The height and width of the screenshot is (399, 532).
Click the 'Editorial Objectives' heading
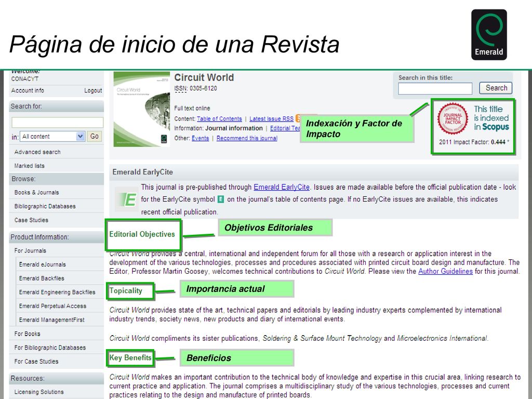point(142,234)
